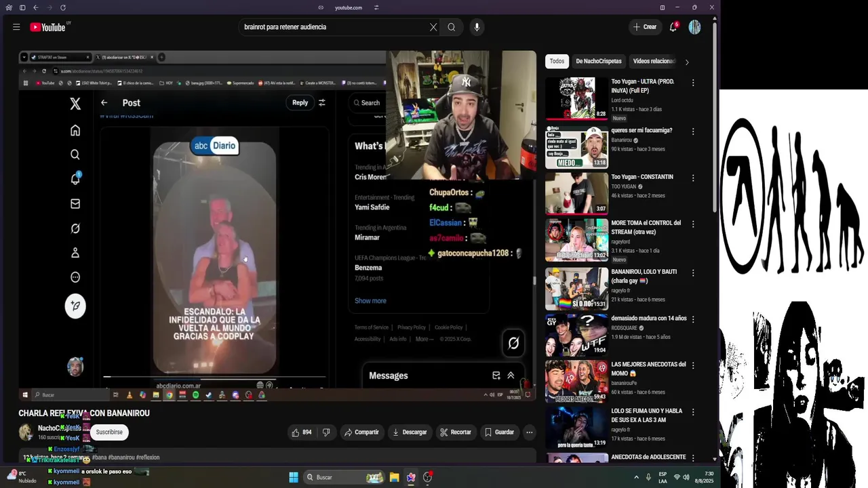
Task: Open the taskbar app with red badge
Action: coord(427,477)
